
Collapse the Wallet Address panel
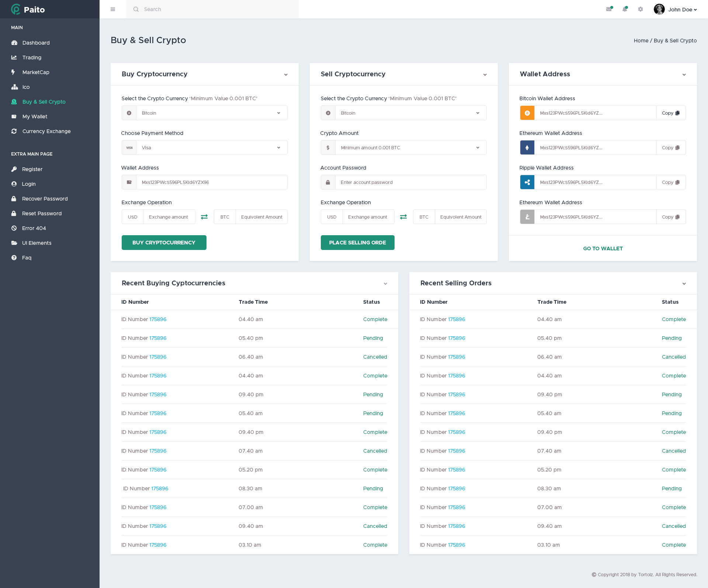tap(684, 75)
